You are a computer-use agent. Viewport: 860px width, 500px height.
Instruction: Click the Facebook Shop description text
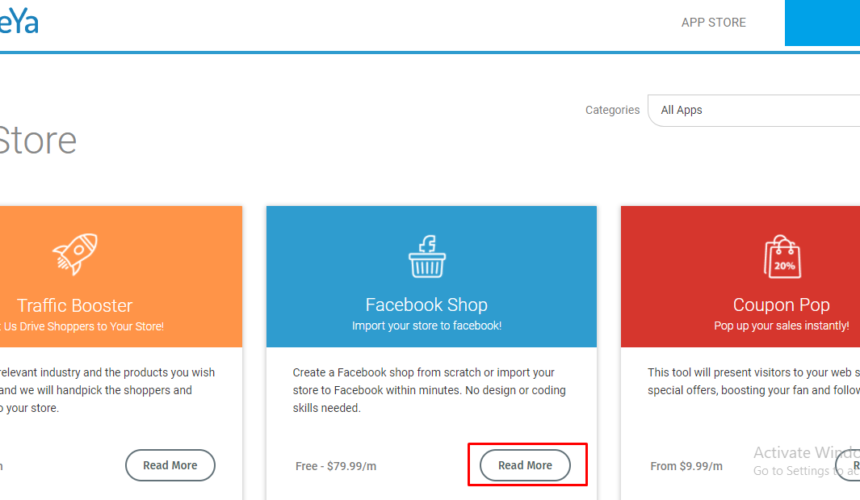[429, 390]
